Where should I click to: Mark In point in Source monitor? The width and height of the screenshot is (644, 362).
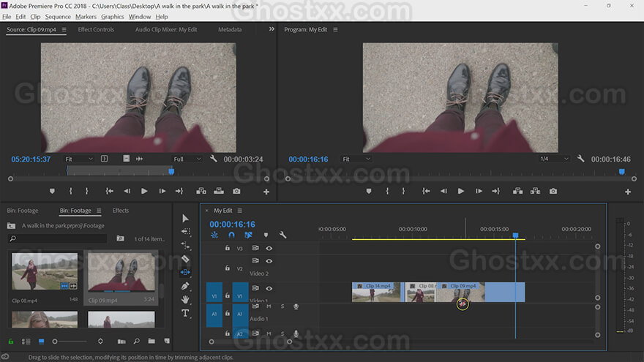pos(71,192)
